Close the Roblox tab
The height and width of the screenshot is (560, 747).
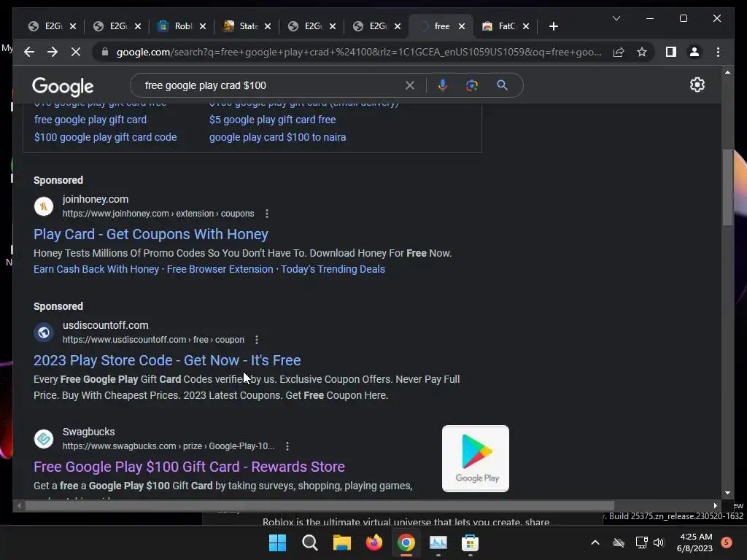coord(203,26)
